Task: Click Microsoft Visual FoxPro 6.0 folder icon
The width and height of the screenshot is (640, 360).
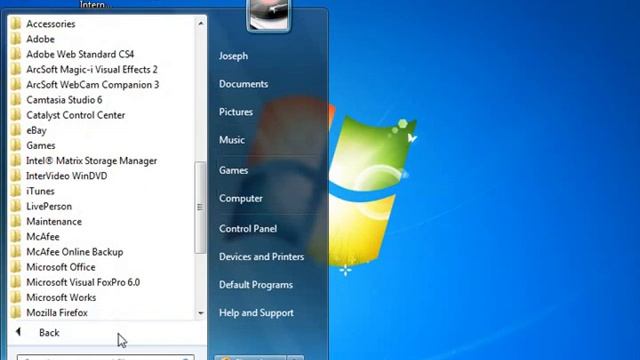Action: [16, 282]
